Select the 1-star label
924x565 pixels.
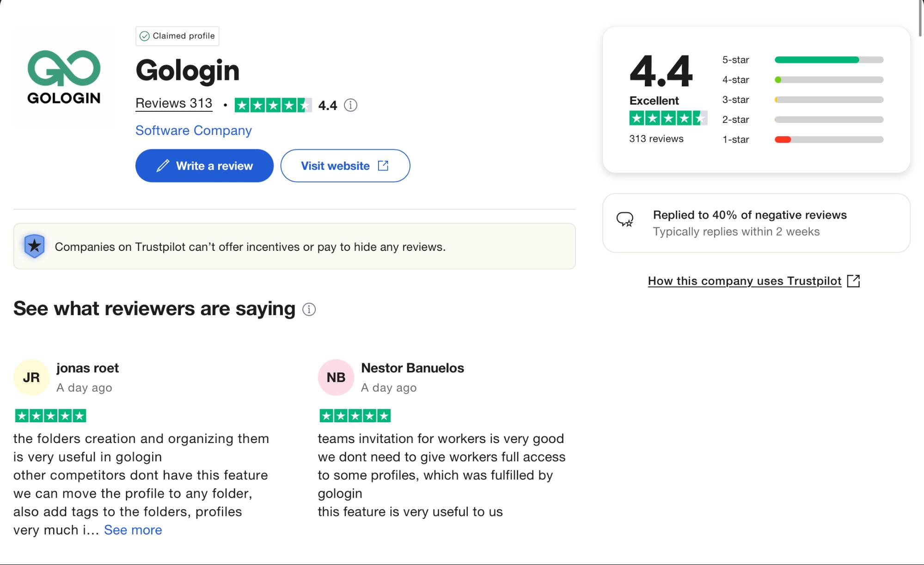[735, 139]
